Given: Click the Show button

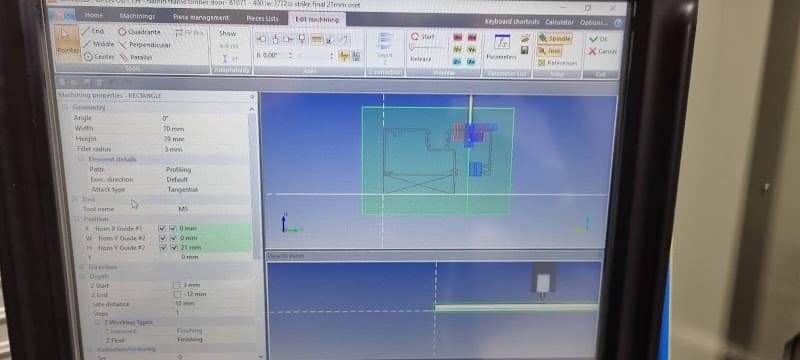Looking at the screenshot, I should tap(228, 33).
